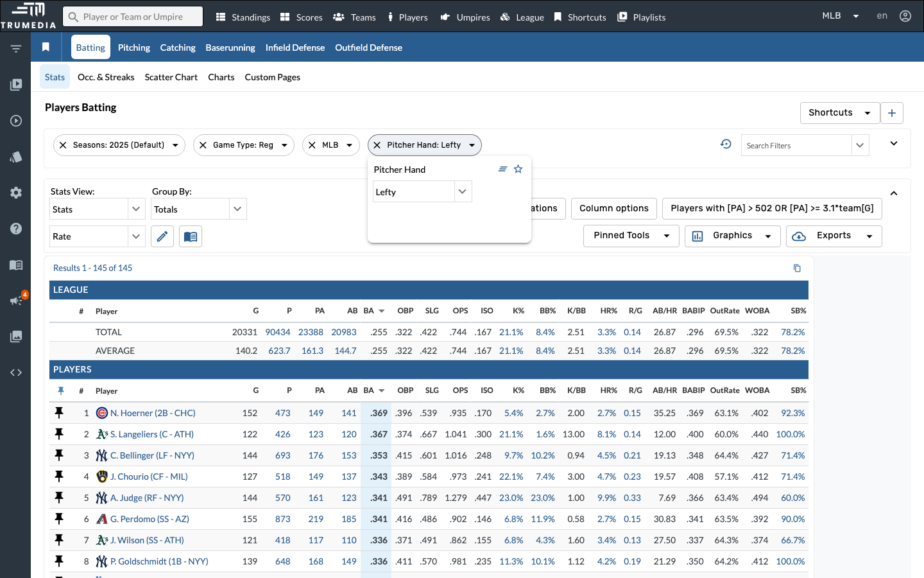924x578 pixels.
Task: Click the Column options button
Action: [x=614, y=208]
